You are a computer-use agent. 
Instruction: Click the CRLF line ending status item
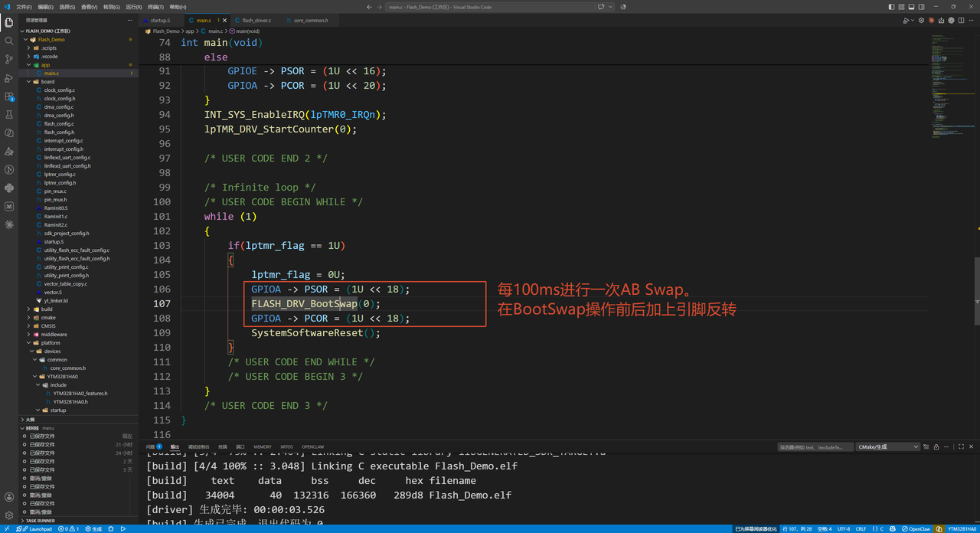pyautogui.click(x=861, y=529)
